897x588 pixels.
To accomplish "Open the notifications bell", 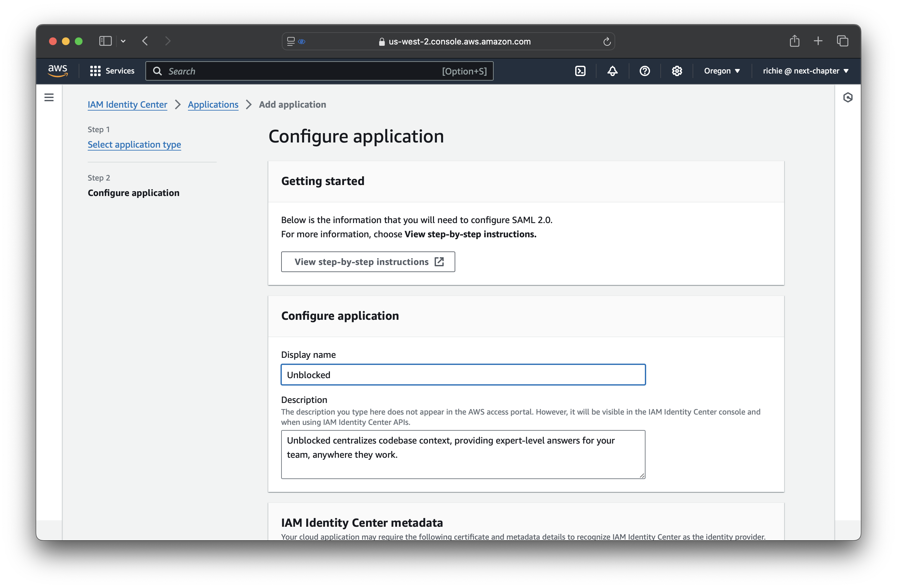I will click(612, 71).
